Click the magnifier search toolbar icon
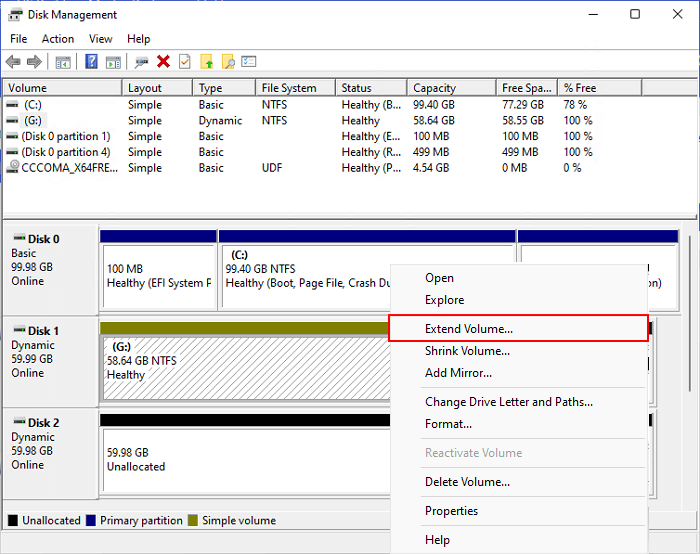 point(228,62)
